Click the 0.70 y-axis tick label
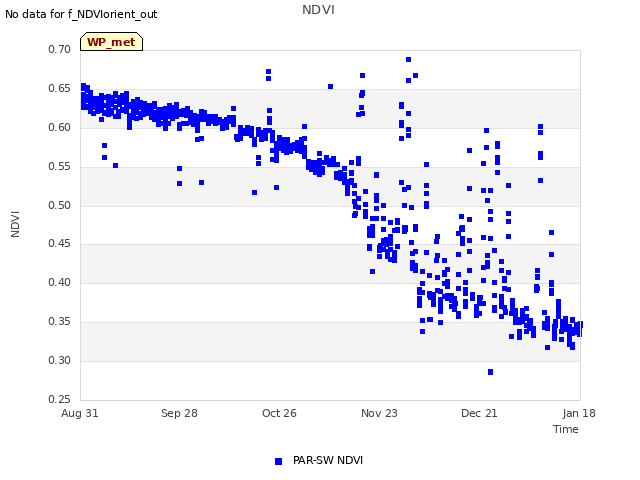640x480 pixels. point(60,49)
